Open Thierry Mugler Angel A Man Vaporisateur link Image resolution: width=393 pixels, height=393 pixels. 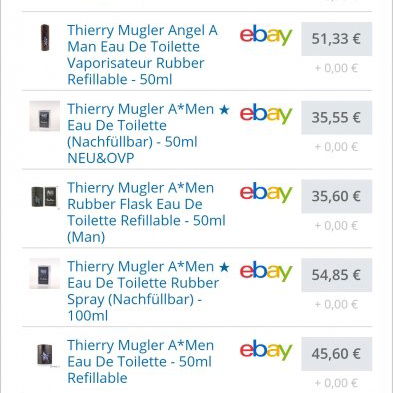(x=143, y=55)
